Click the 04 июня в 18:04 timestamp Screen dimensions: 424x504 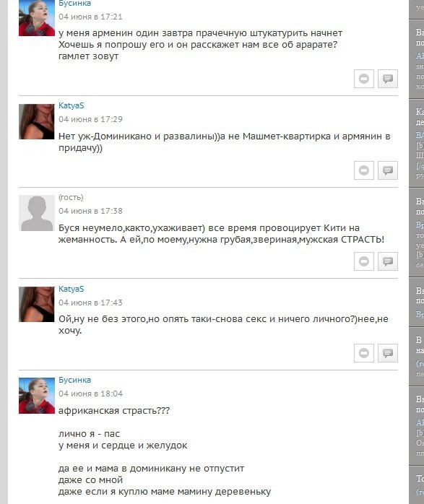click(x=90, y=394)
